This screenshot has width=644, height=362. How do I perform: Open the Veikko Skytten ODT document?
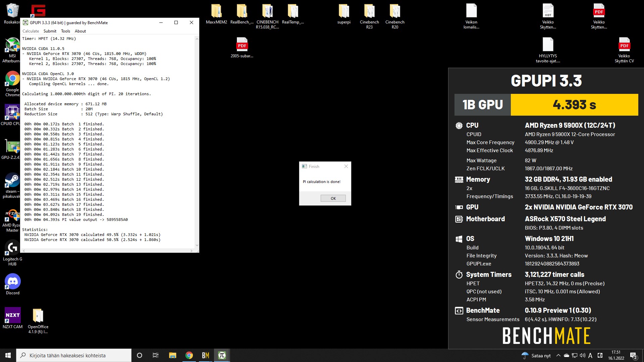(548, 16)
